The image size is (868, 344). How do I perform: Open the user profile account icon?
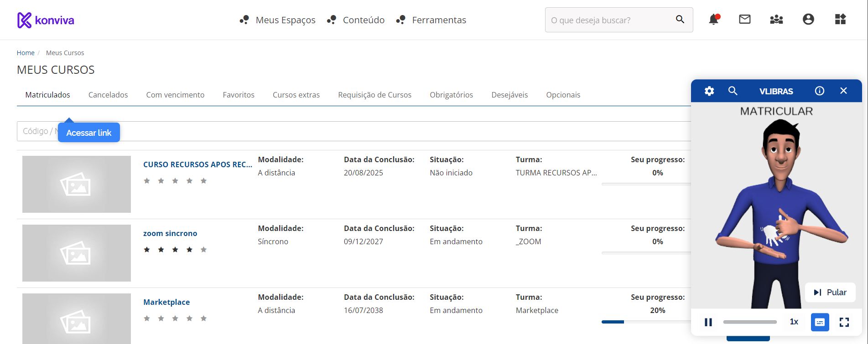808,19
